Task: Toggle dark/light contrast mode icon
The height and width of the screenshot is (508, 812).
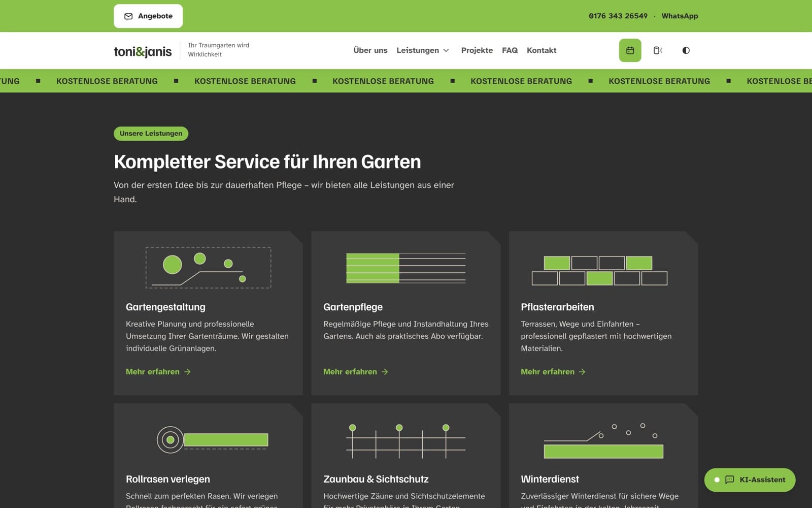Action: pyautogui.click(x=686, y=50)
